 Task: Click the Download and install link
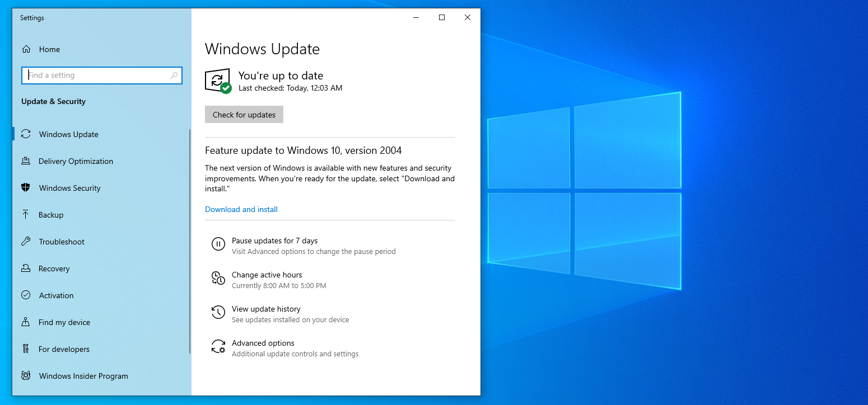(241, 209)
